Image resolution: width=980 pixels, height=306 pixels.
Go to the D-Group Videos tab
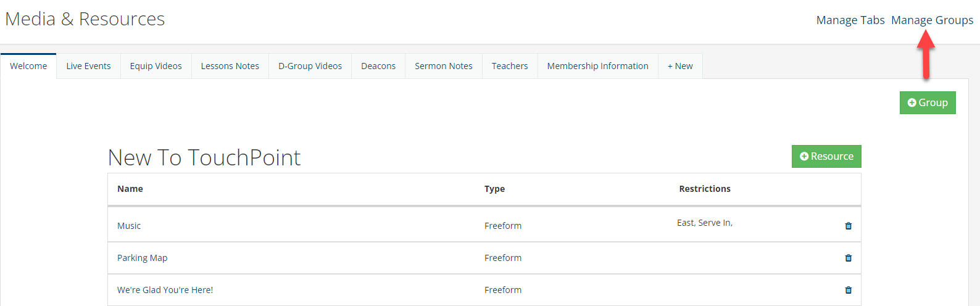(310, 66)
